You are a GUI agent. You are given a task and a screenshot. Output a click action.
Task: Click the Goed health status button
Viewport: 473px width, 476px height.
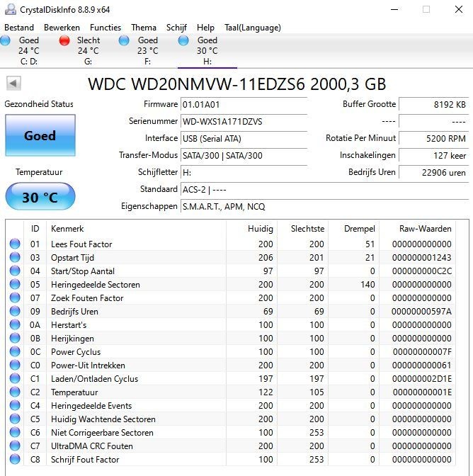[x=40, y=135]
